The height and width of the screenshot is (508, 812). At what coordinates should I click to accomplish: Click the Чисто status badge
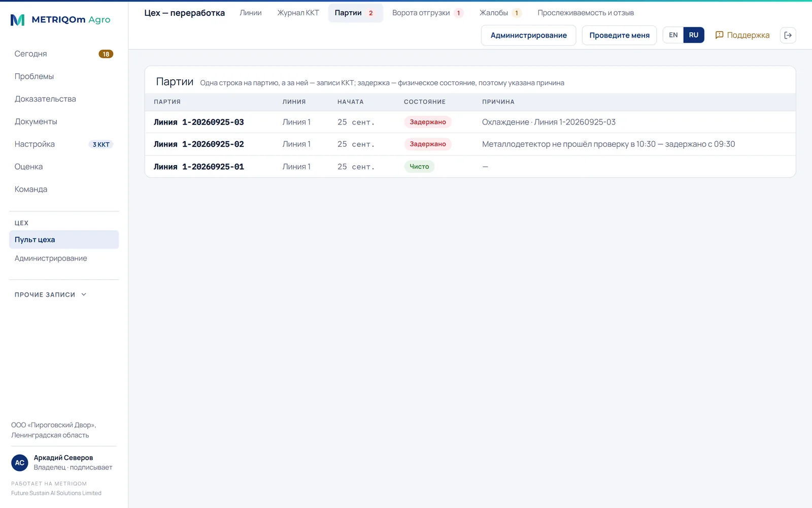click(419, 167)
